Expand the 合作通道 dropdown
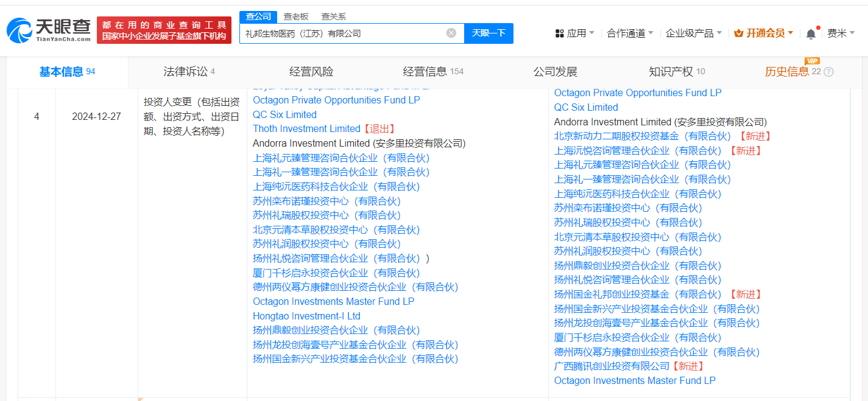The height and width of the screenshot is (401, 868). coord(630,33)
